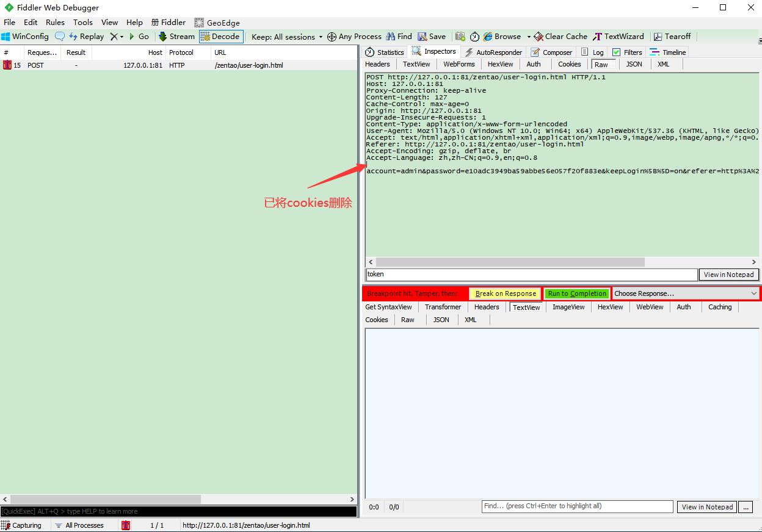Open the Remove sessions dropdown arrow
Image resolution: width=762 pixels, height=532 pixels.
[x=122, y=37]
